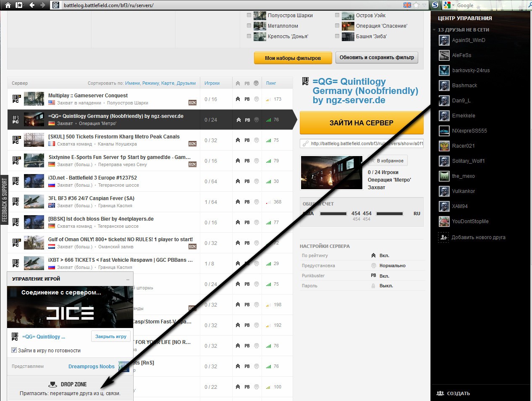The image size is (532, 401).
Task: Click the ranked chevron column header icon
Action: (238, 83)
